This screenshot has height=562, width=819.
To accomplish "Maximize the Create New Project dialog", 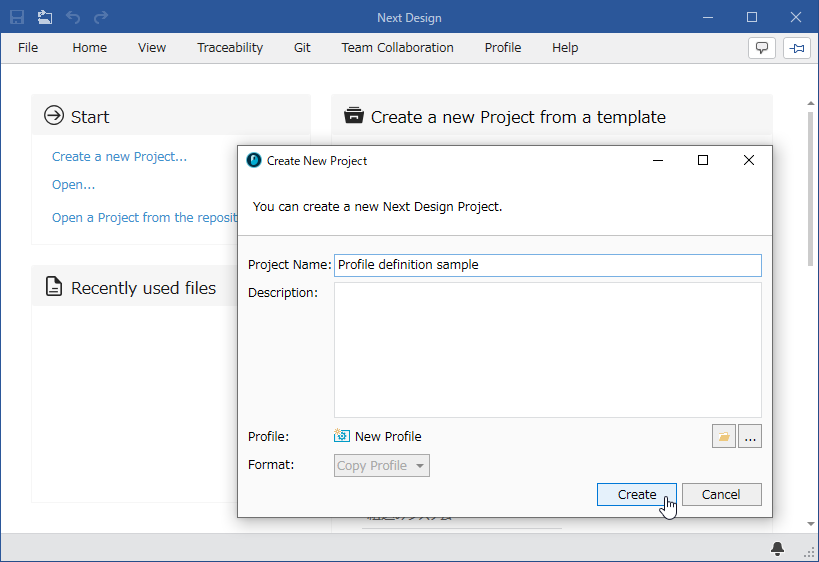I will 703,160.
